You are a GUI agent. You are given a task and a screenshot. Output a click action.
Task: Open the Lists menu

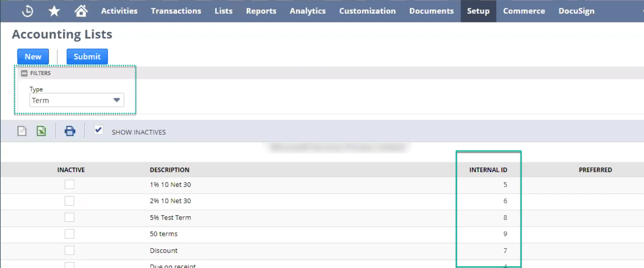point(224,11)
